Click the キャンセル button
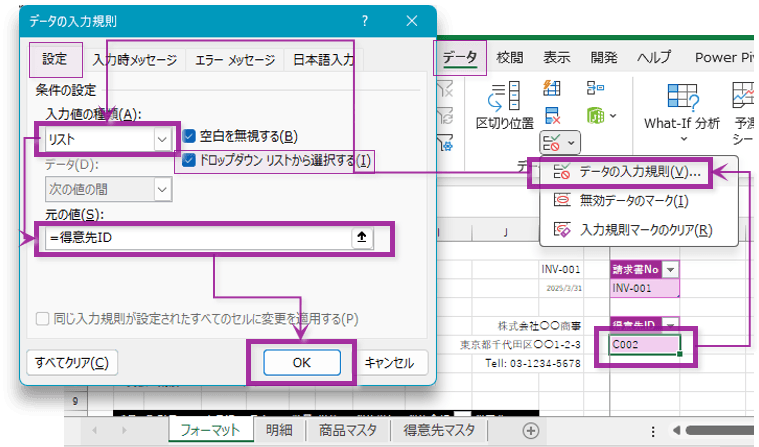The height and width of the screenshot is (447, 759). 389,363
